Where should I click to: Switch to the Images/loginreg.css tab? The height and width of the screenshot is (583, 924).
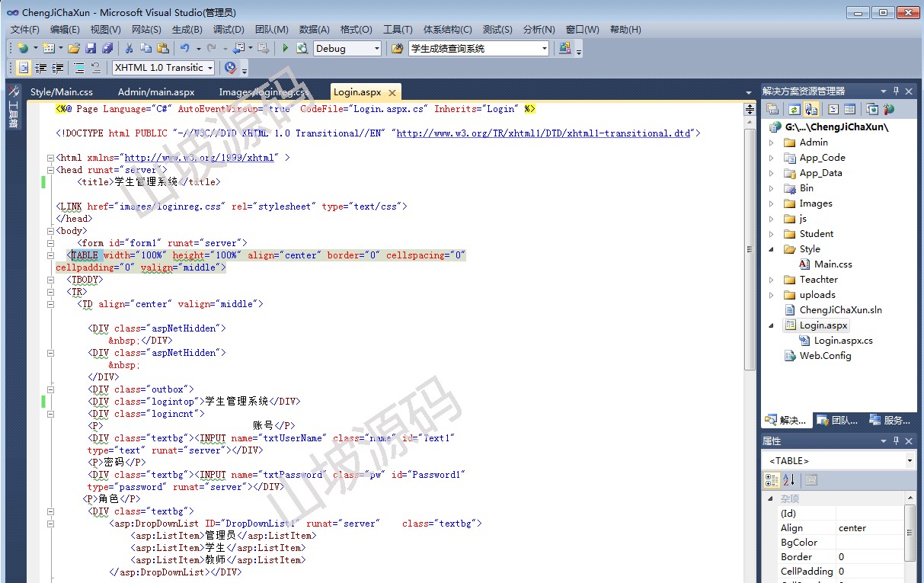pyautogui.click(x=264, y=92)
